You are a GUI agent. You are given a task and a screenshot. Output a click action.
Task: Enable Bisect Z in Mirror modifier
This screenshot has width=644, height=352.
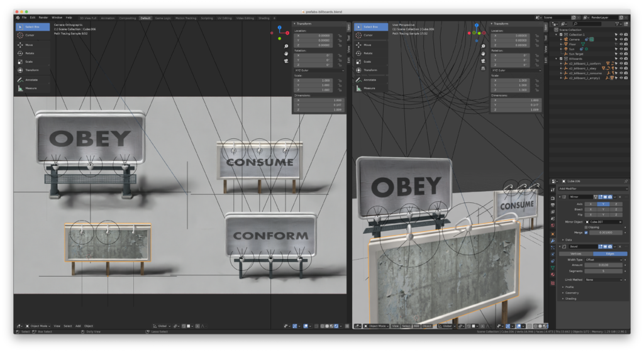coord(616,209)
